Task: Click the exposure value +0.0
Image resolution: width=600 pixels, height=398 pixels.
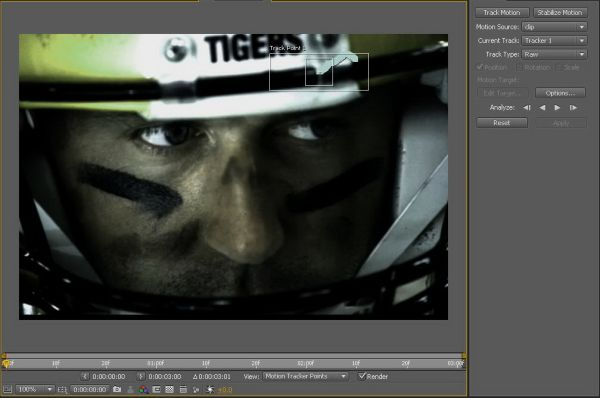Action: 225,390
